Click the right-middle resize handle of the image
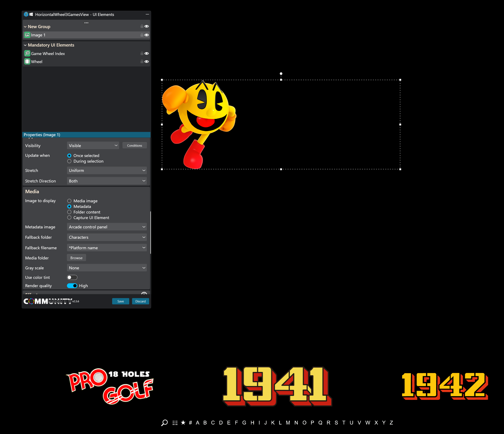Screen dimensions: 504x434 click(x=400, y=125)
